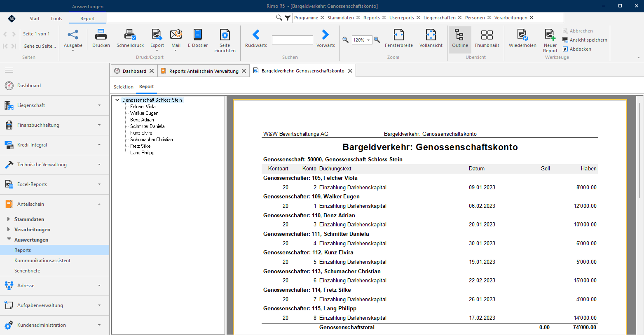
Task: Click Abdocken to undock the view
Action: 577,49
